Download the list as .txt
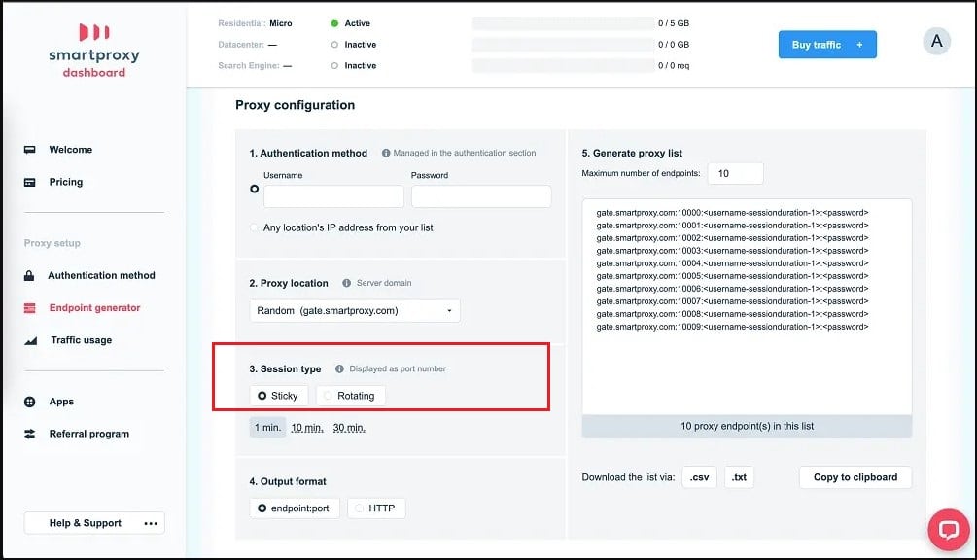The height and width of the screenshot is (560, 977). pyautogui.click(x=739, y=477)
